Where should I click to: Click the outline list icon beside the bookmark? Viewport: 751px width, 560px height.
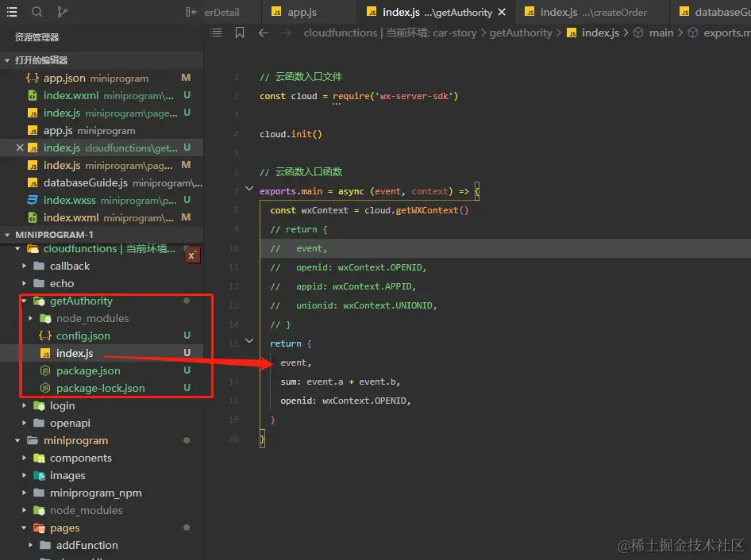(216, 33)
